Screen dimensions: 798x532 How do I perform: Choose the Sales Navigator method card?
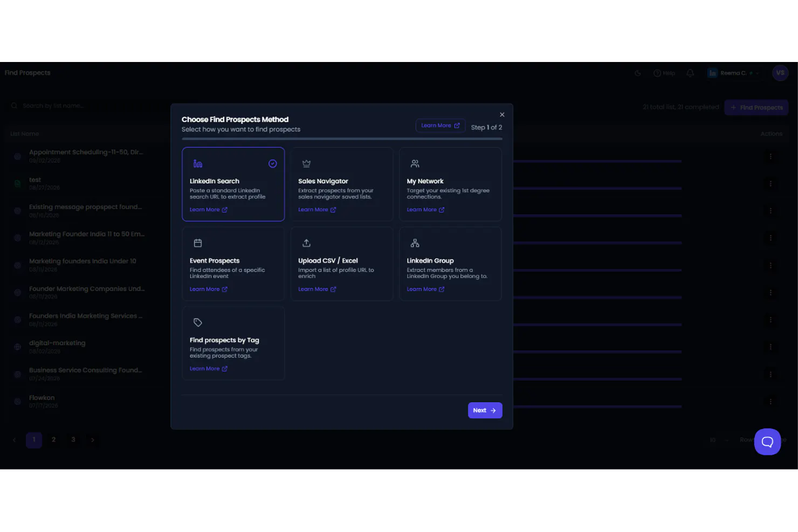(x=342, y=184)
